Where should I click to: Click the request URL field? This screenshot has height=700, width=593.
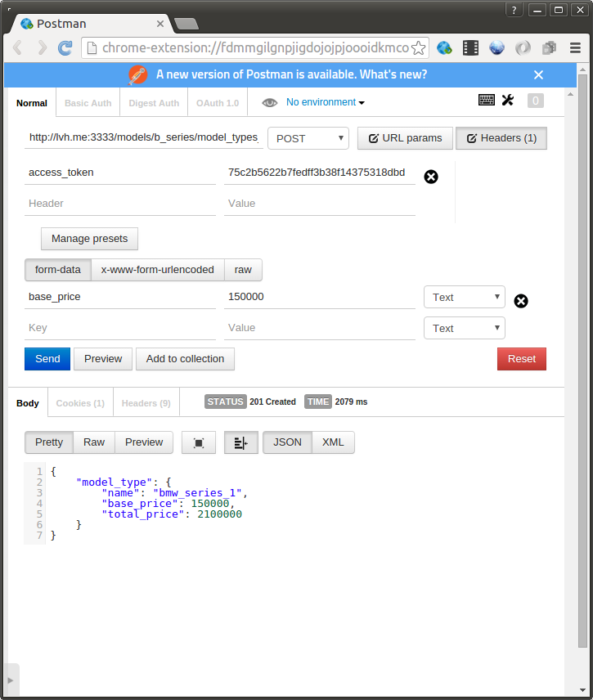click(x=144, y=137)
